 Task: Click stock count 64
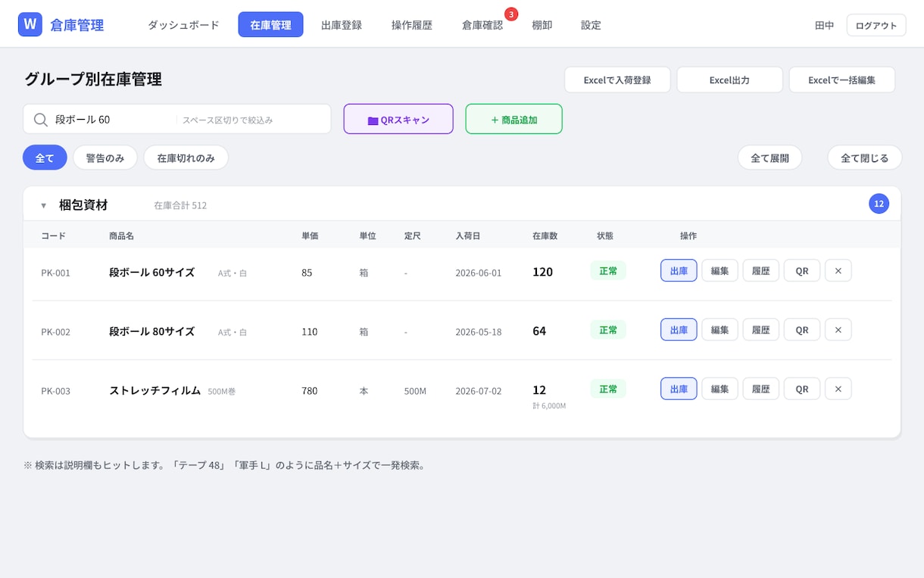pyautogui.click(x=539, y=331)
